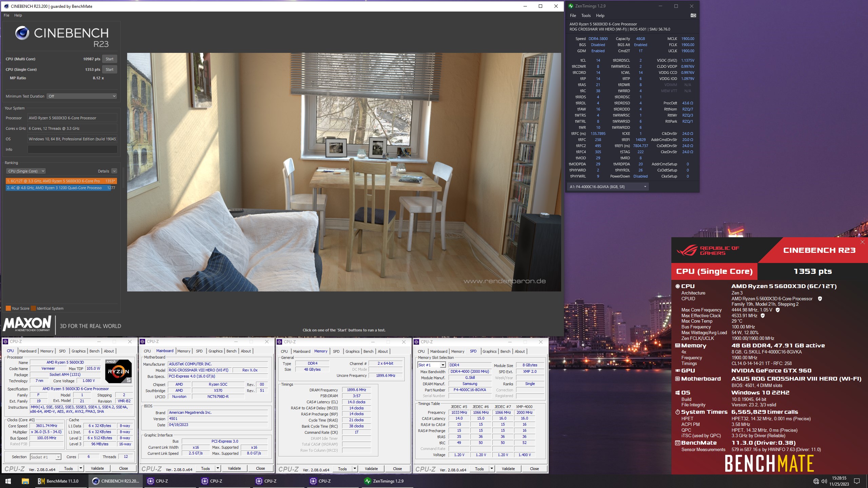Click the Republic of Gamers logo
The height and width of the screenshot is (488, 868).
(708, 250)
